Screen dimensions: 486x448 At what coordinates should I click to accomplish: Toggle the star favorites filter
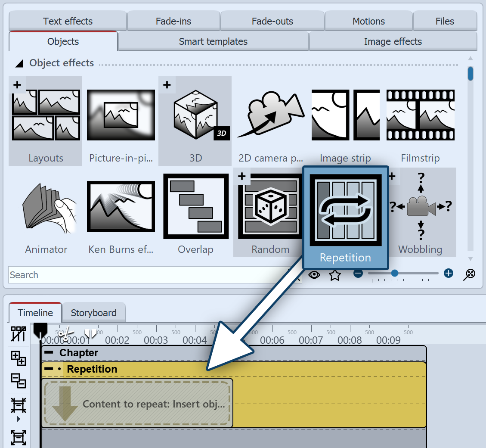(x=335, y=275)
